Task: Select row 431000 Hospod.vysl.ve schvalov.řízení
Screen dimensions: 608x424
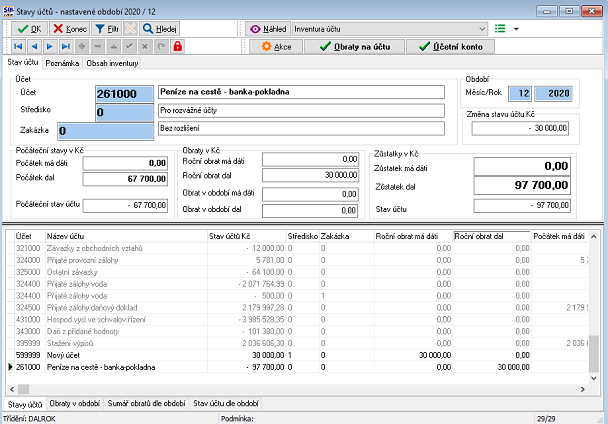Action: (298, 320)
